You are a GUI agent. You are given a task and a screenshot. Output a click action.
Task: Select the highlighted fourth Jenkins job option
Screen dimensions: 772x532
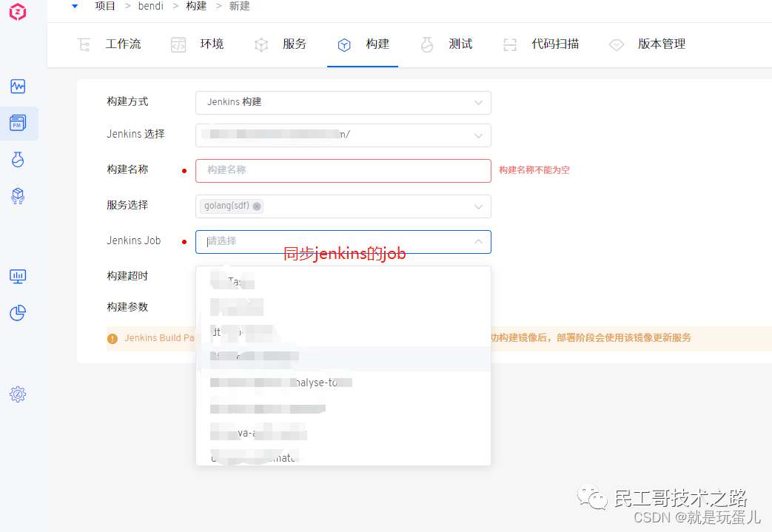click(343, 358)
